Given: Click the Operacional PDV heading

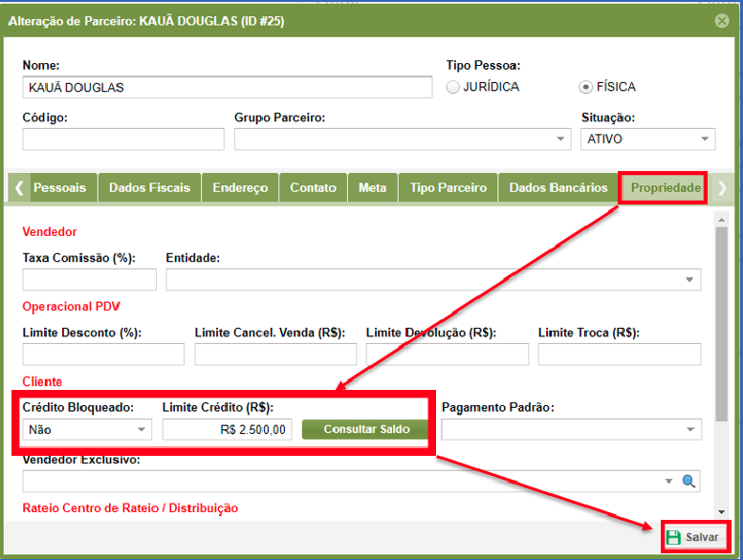Looking at the screenshot, I should [71, 307].
